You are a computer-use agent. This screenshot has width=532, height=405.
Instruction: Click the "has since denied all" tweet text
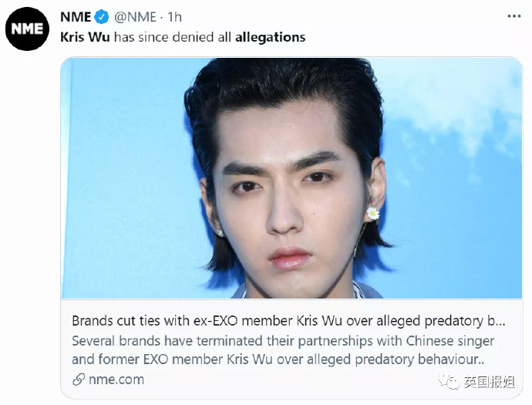pos(173,37)
